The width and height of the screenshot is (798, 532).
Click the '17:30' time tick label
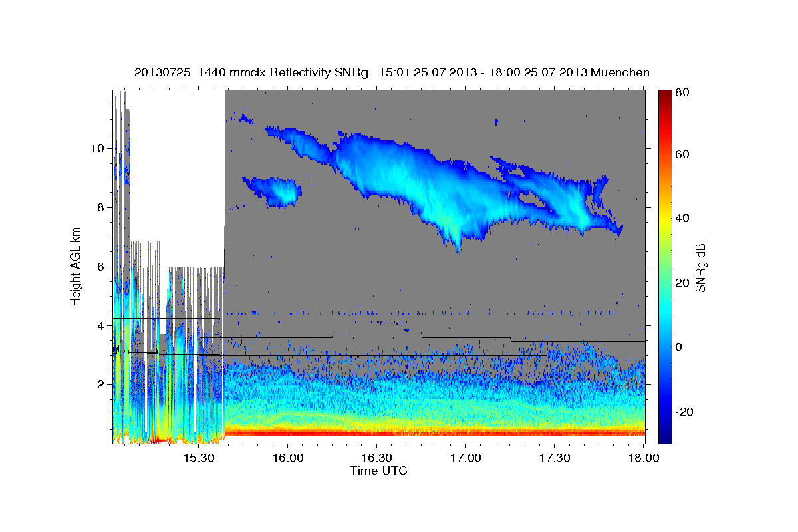coord(554,458)
